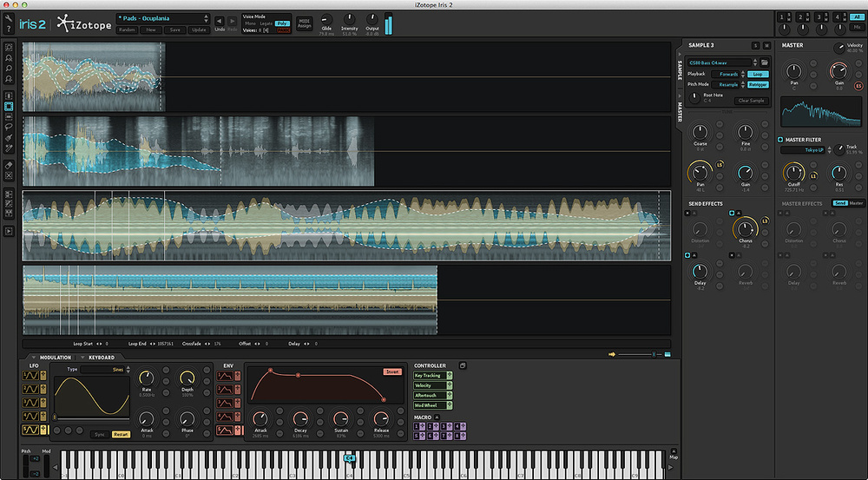868x480 pixels.
Task: Select the All view button
Action: click(858, 17)
